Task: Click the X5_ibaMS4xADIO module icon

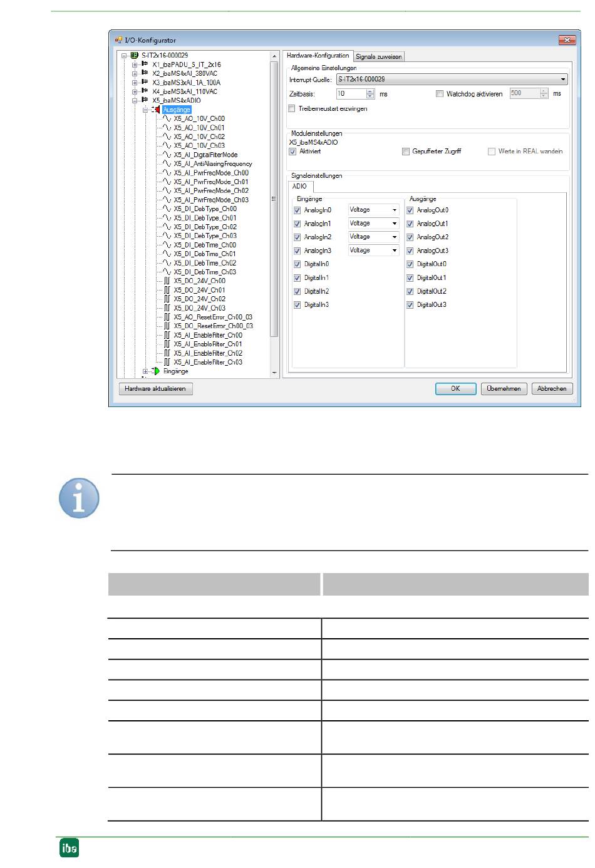Action: tap(145, 100)
